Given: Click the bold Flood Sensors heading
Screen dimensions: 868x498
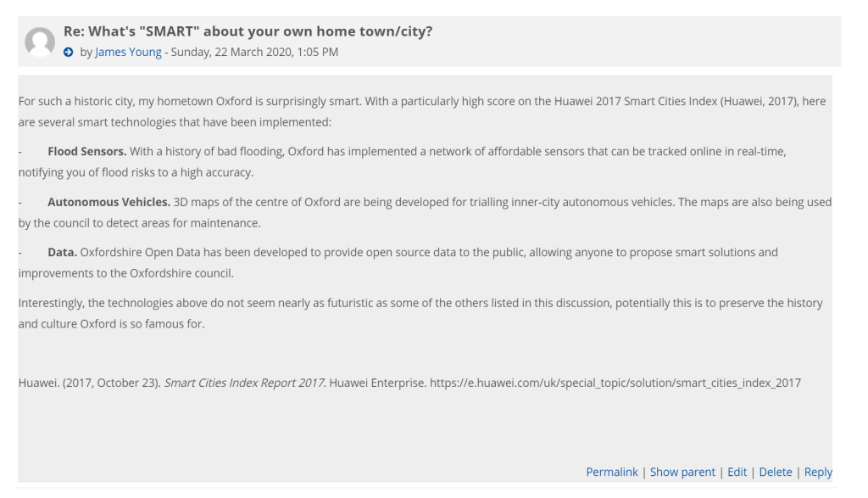Looking at the screenshot, I should pos(87,152).
